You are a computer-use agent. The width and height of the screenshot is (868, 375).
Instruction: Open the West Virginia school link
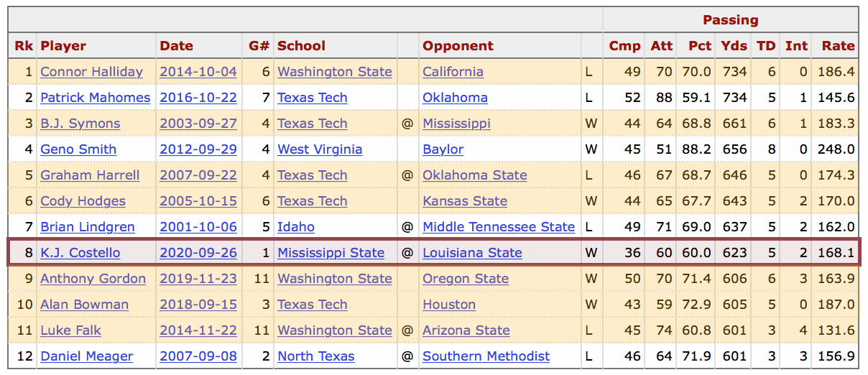point(320,149)
